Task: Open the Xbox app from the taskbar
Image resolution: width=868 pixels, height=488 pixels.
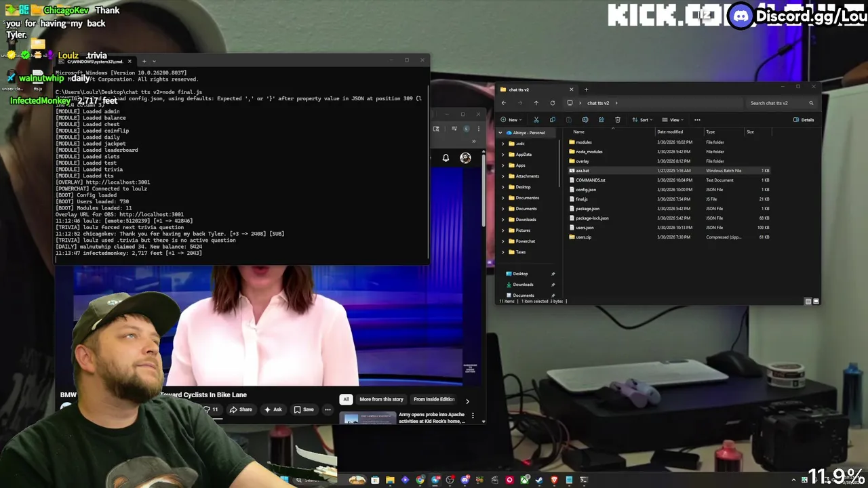Action: pos(524,480)
